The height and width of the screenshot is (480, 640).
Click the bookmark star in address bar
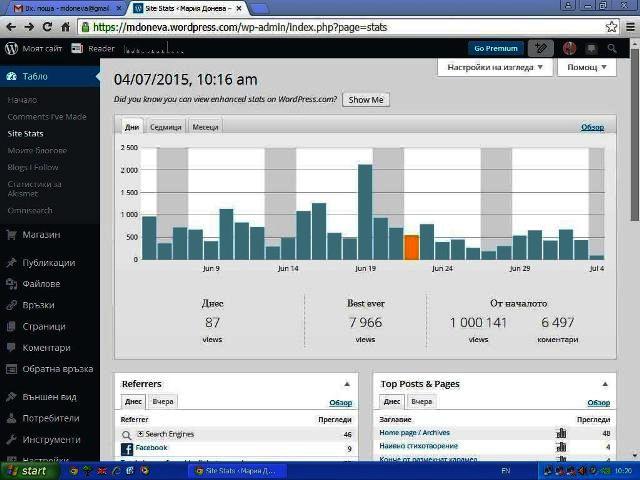[x=611, y=27]
